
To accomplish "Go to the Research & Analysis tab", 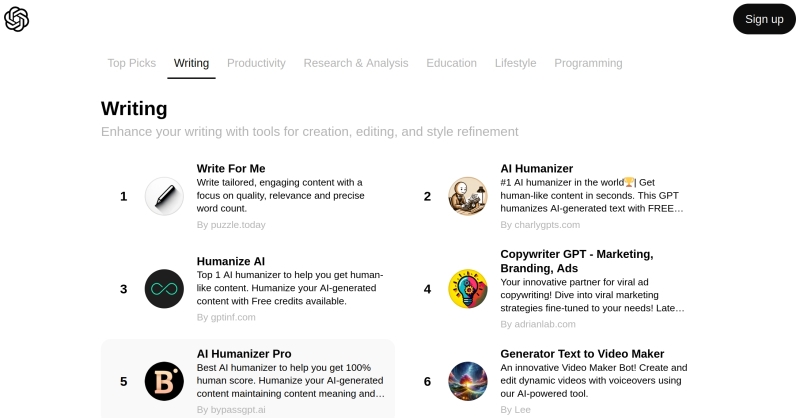I will [356, 63].
